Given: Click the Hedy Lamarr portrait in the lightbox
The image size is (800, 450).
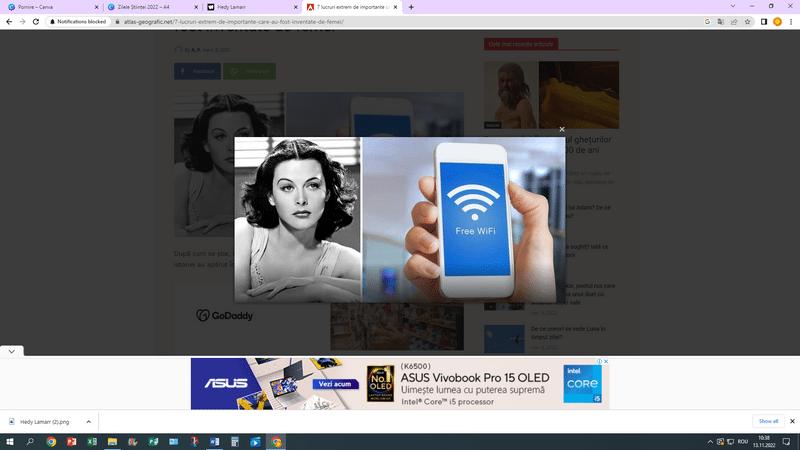Looking at the screenshot, I should point(297,220).
